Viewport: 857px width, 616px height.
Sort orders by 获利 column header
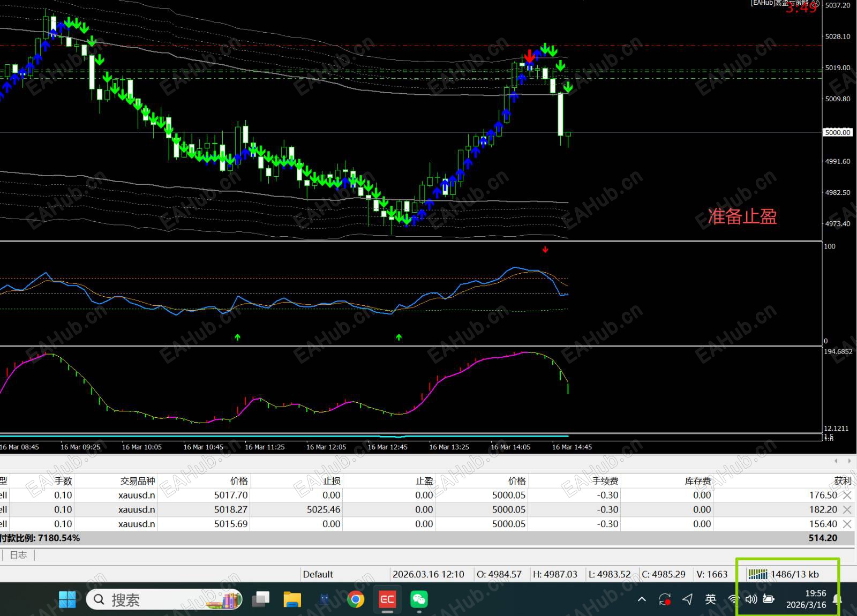(x=842, y=481)
